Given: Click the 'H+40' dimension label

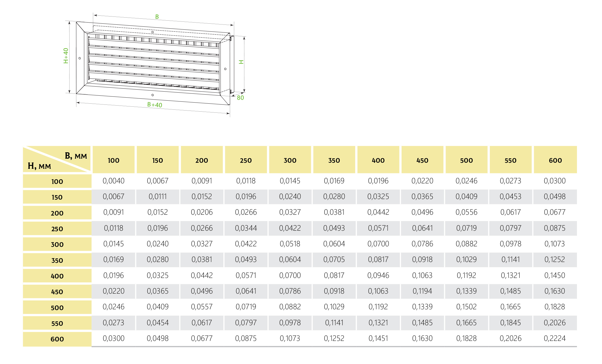Looking at the screenshot, I should tap(66, 56).
